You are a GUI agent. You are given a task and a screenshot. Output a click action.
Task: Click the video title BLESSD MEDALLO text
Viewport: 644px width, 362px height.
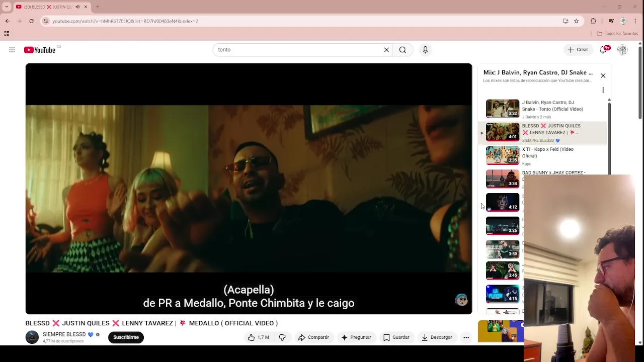[x=151, y=323]
